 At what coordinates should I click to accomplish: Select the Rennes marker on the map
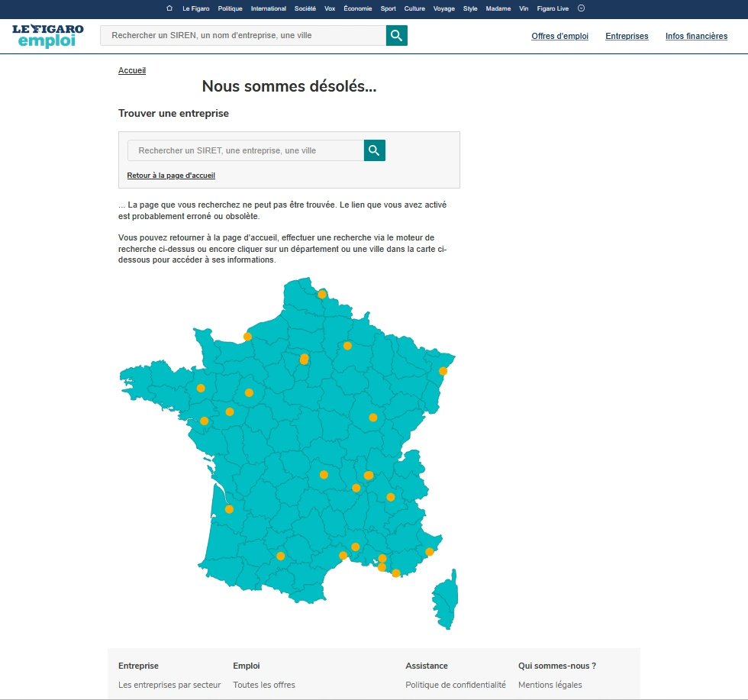[201, 388]
